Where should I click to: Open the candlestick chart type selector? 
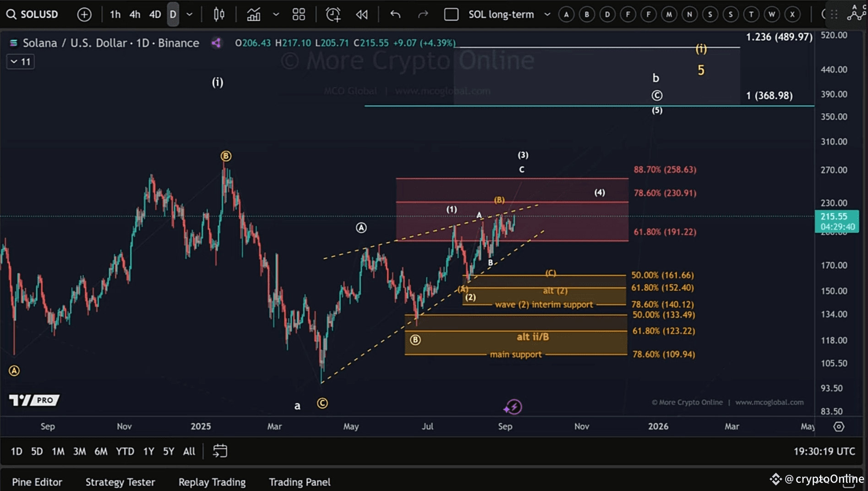point(219,15)
